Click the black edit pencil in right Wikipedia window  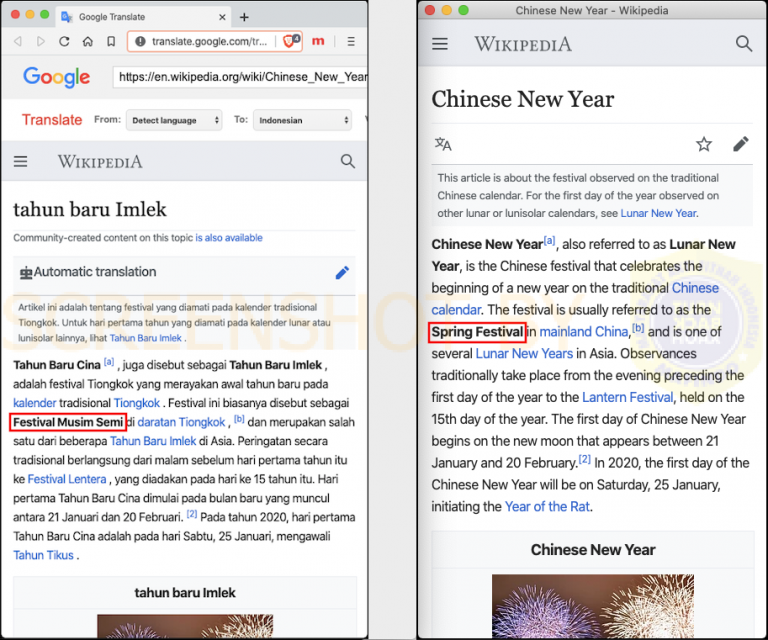tap(741, 144)
